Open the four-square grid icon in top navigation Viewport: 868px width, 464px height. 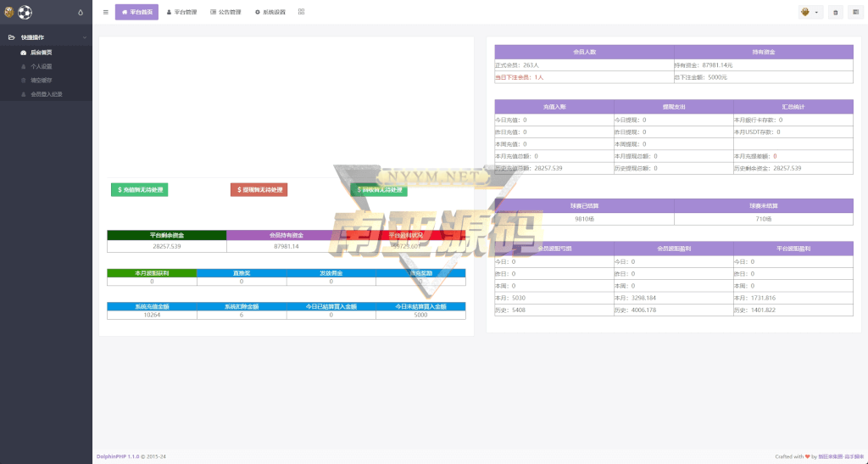(x=302, y=12)
